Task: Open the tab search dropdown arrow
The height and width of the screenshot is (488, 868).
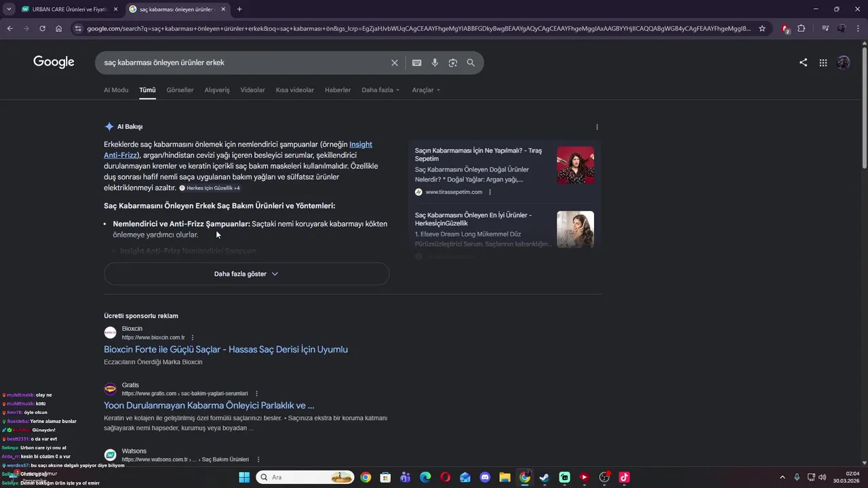Action: click(9, 9)
